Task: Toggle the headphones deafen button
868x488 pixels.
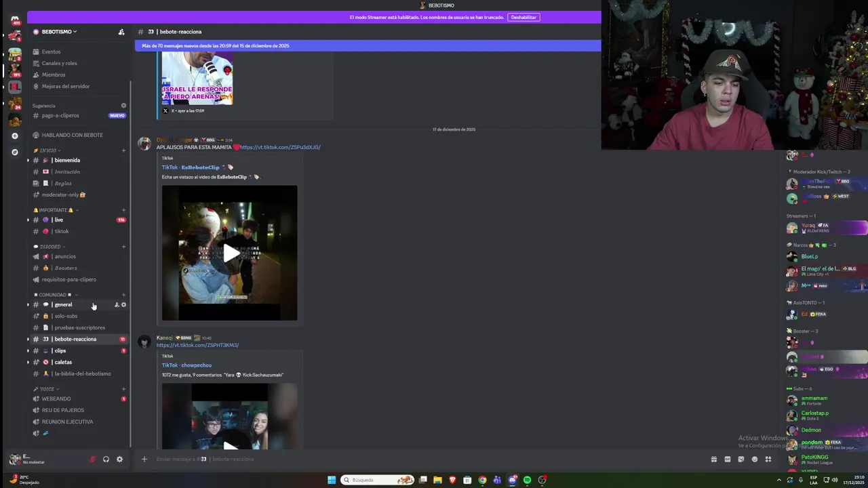Action: 106,459
